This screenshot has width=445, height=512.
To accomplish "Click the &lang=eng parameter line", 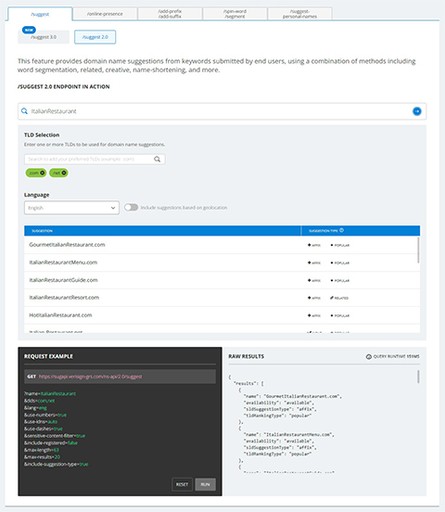I will point(35,408).
